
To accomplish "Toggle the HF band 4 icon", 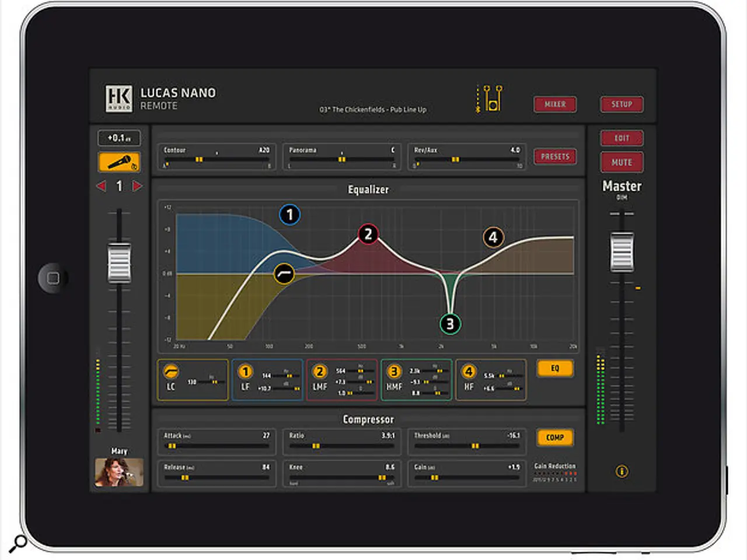I will tap(469, 372).
